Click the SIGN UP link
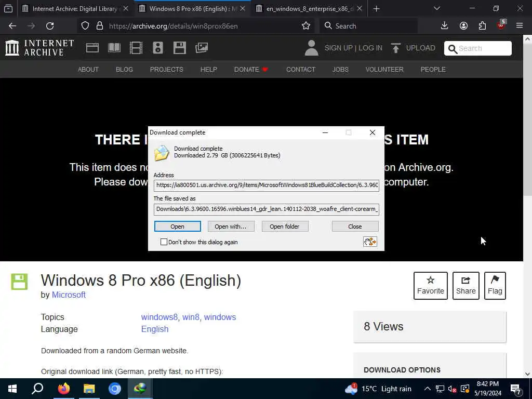The image size is (532, 399). 339,48
